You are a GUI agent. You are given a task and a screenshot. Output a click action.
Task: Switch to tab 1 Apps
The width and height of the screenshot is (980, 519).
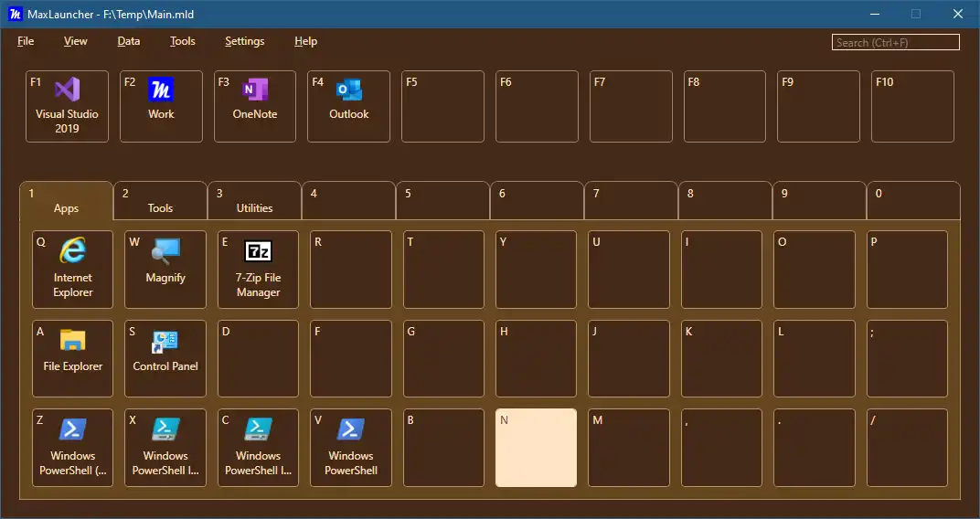coord(66,200)
